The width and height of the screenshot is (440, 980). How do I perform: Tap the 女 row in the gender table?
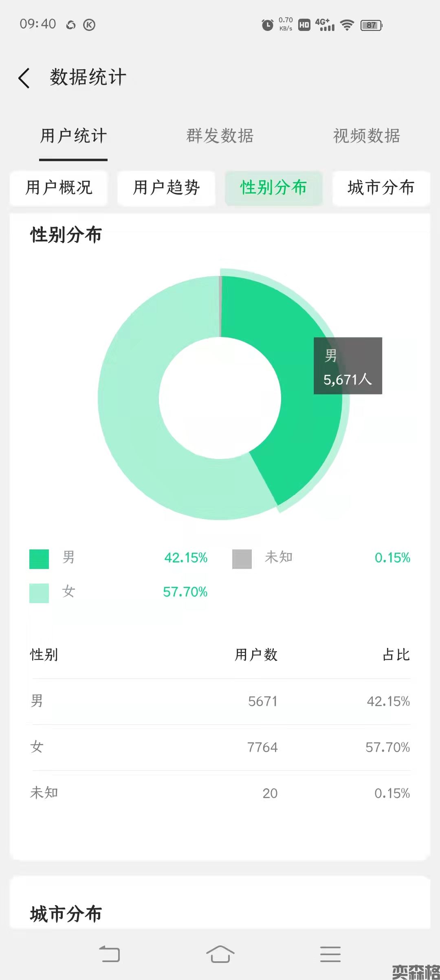(x=220, y=747)
